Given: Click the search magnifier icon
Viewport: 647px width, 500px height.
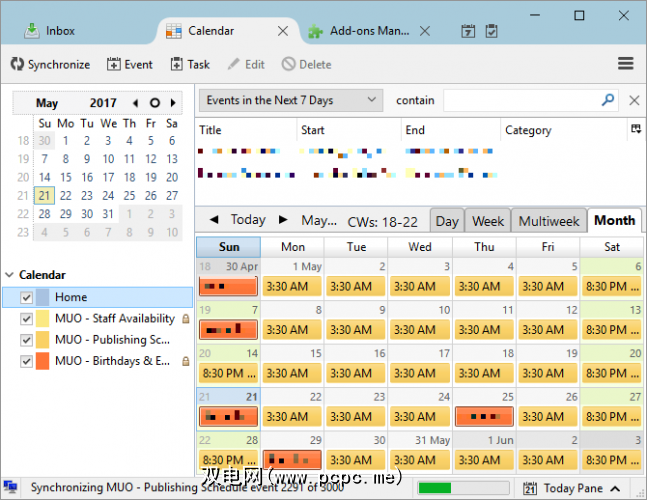Looking at the screenshot, I should (608, 100).
